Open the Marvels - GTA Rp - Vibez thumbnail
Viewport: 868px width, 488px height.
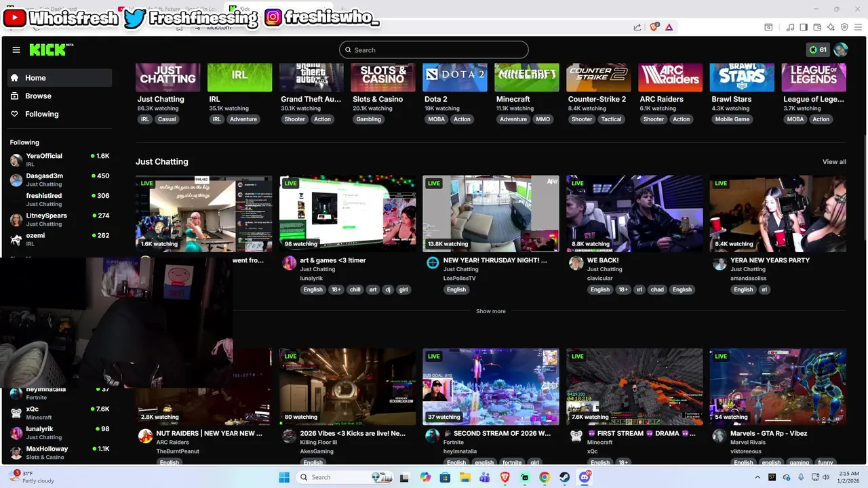pyautogui.click(x=778, y=387)
